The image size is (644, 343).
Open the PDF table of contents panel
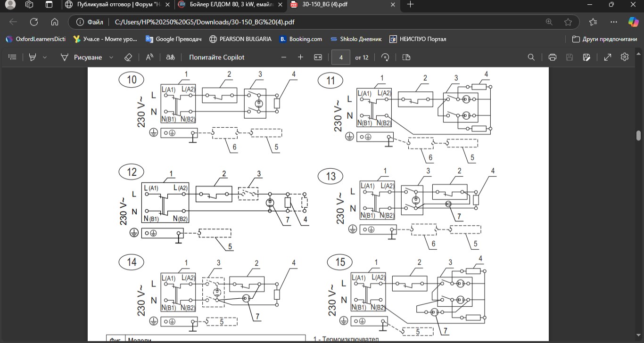13,57
